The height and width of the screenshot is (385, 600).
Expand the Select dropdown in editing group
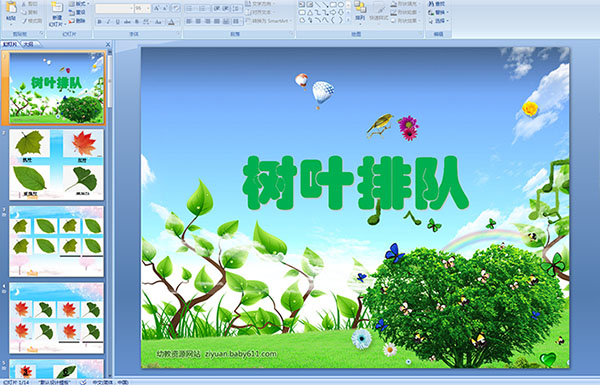[x=439, y=21]
